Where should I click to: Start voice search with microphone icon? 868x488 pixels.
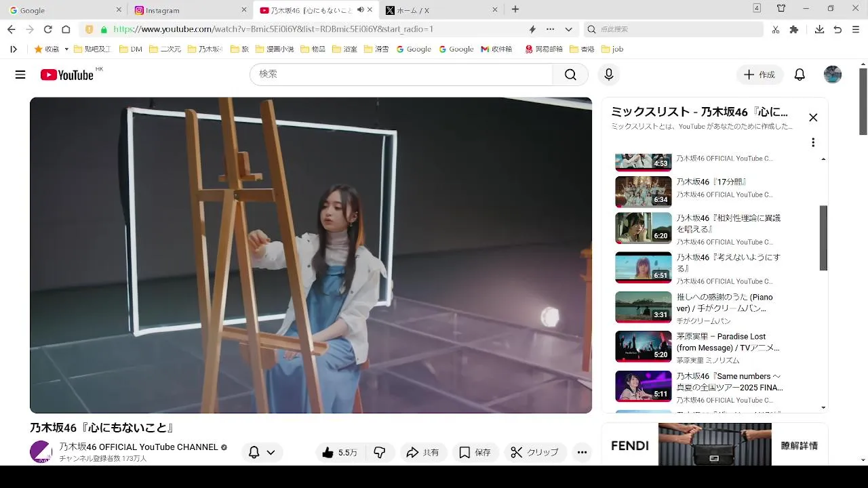608,75
